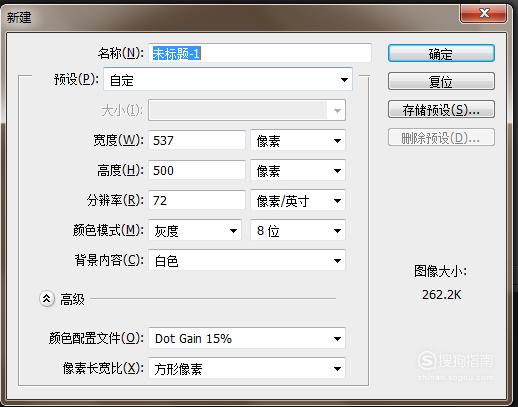
Task: Open the 宽度 unit dropdown
Action: (x=298, y=140)
